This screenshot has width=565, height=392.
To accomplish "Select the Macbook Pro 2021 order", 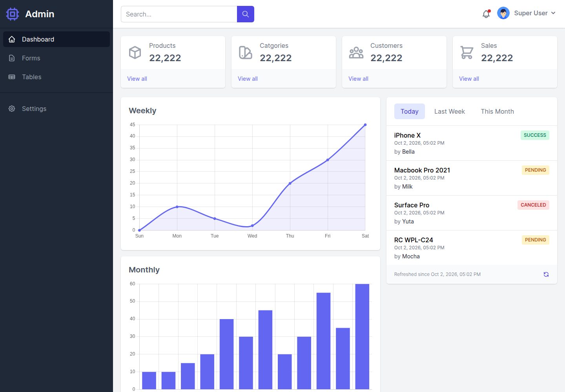I will [x=472, y=178].
